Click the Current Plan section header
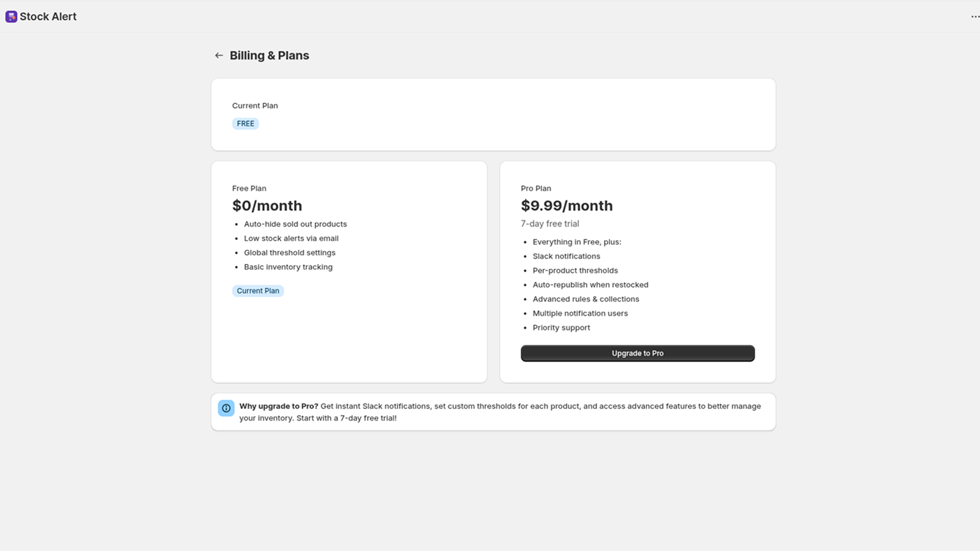This screenshot has width=980, height=551. click(255, 105)
